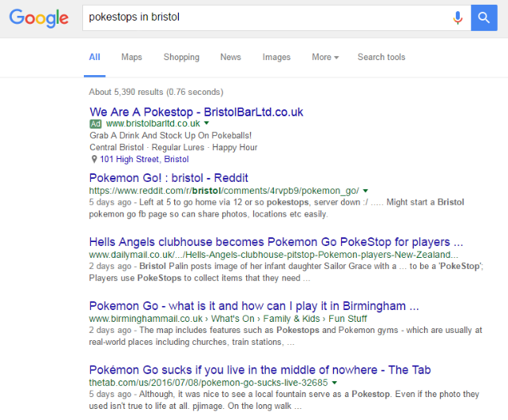This screenshot has width=508, height=420.
Task: Click the 'About 5,390 results' stats text
Action: pos(156,92)
